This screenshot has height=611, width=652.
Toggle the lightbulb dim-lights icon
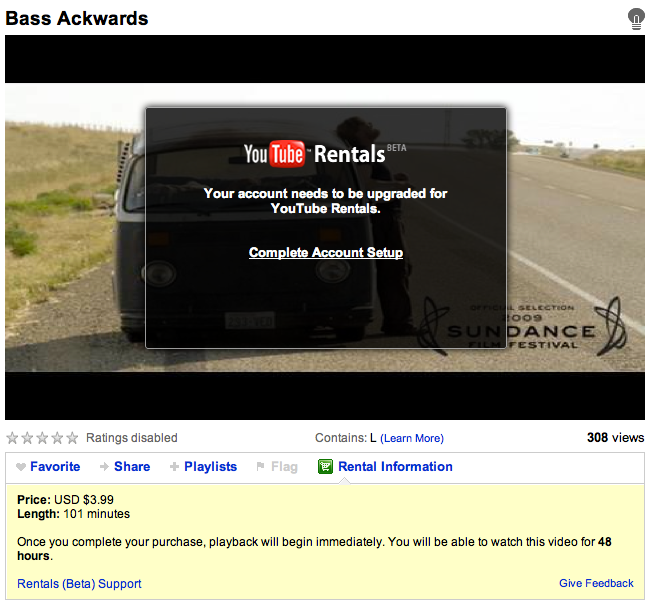[635, 19]
